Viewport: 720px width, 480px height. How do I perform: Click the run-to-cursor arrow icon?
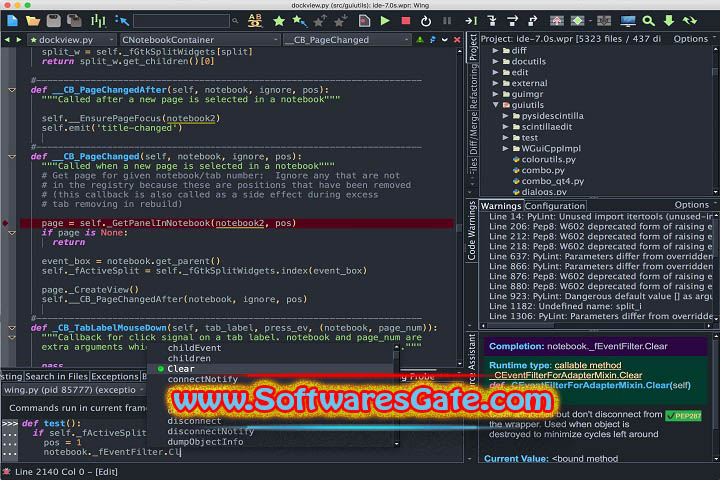tap(471, 21)
